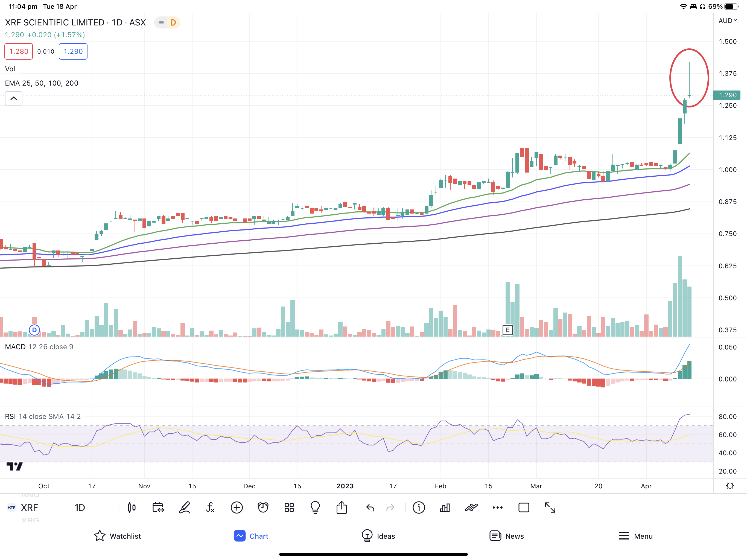The height and width of the screenshot is (560, 747).
Task: Open symbol info circle icon
Action: 419,507
